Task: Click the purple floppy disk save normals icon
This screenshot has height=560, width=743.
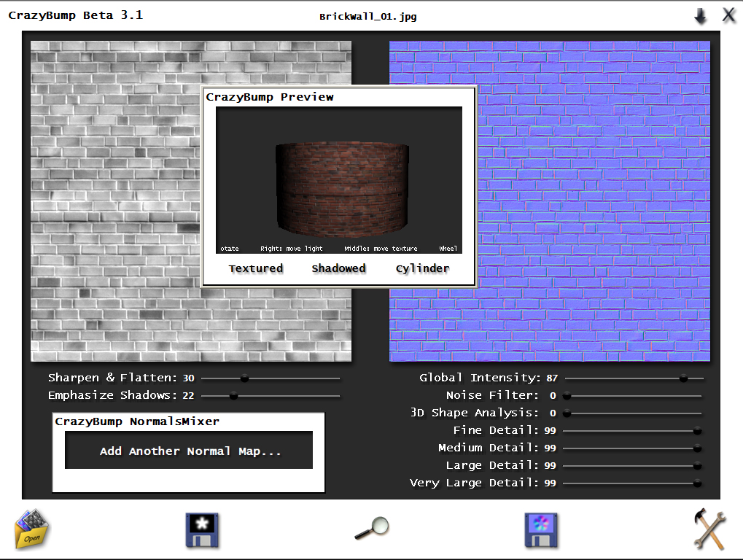Action: (541, 530)
